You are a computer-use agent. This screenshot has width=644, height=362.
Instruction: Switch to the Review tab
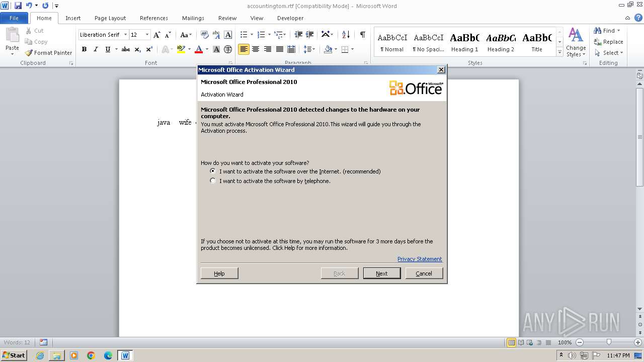tap(227, 18)
